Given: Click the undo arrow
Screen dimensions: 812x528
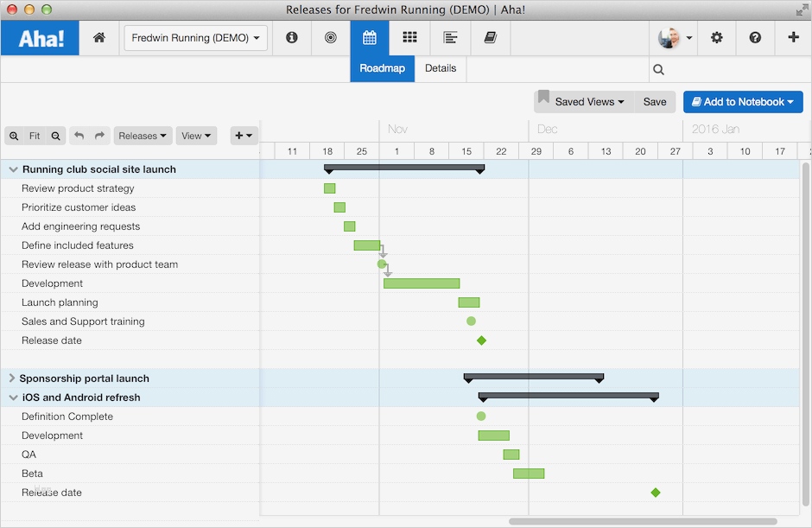Looking at the screenshot, I should 79,136.
